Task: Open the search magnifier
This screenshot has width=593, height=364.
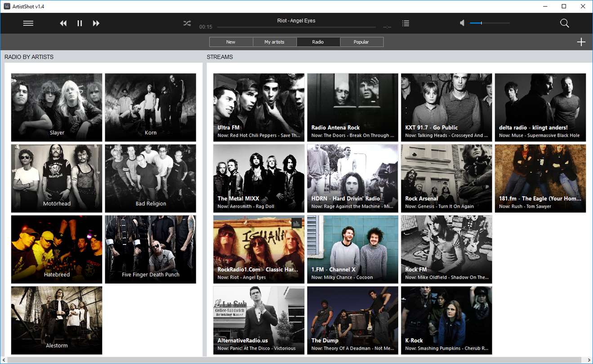Action: coord(565,23)
